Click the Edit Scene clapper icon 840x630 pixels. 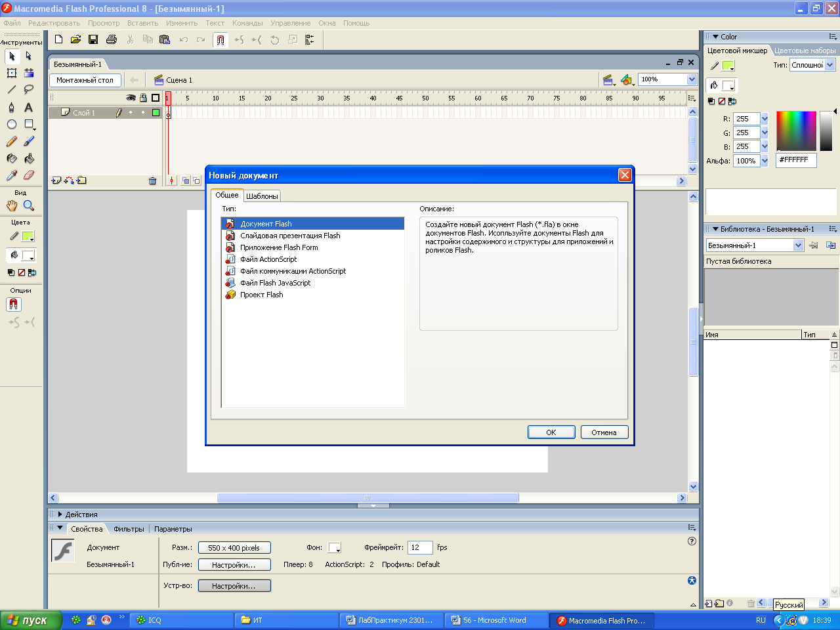pos(608,80)
